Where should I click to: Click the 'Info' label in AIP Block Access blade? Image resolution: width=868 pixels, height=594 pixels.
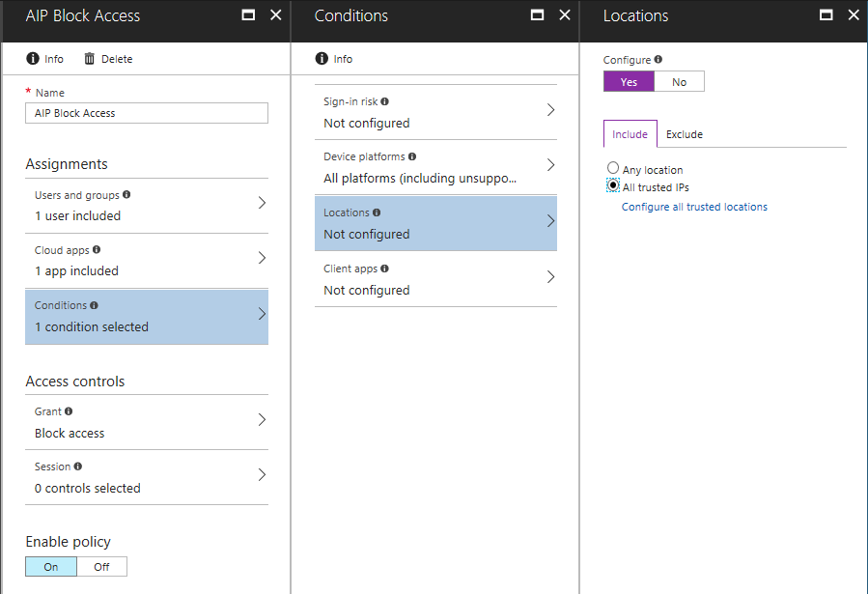coord(54,59)
